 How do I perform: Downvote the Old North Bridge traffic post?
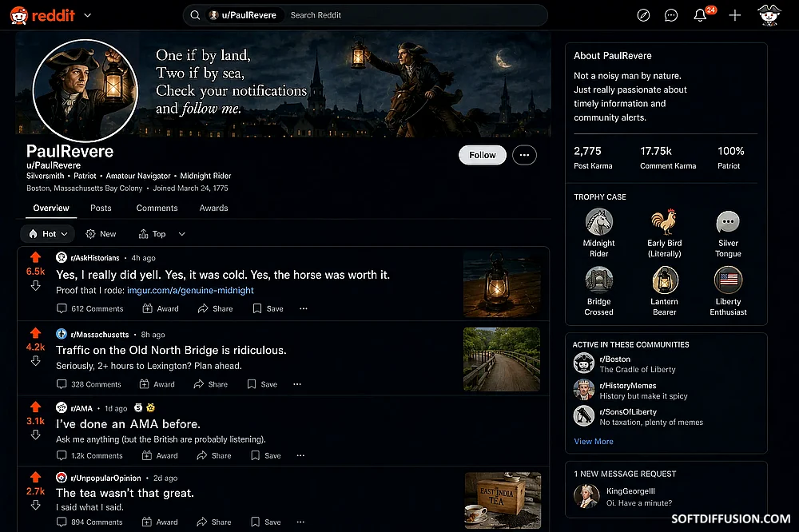35,361
